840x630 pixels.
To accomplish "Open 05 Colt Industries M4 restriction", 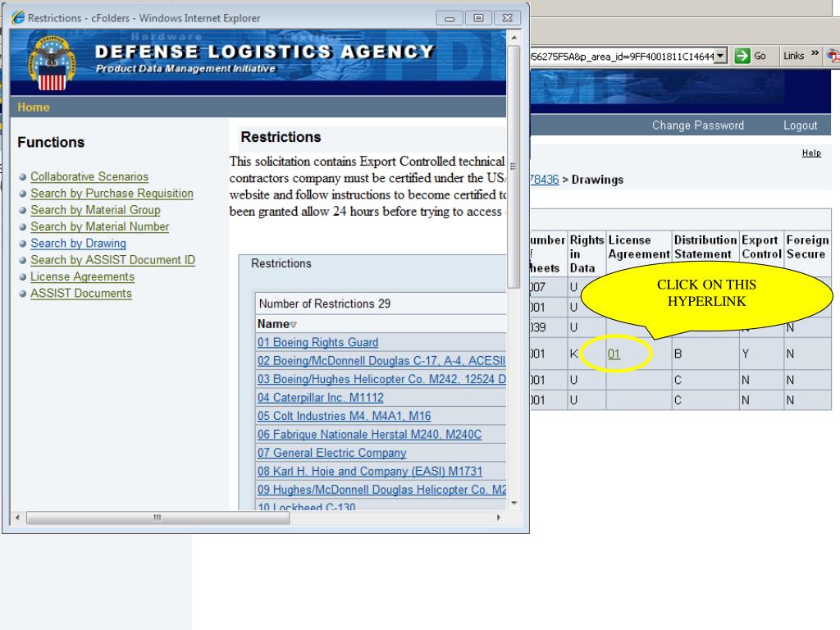I will pyautogui.click(x=344, y=416).
